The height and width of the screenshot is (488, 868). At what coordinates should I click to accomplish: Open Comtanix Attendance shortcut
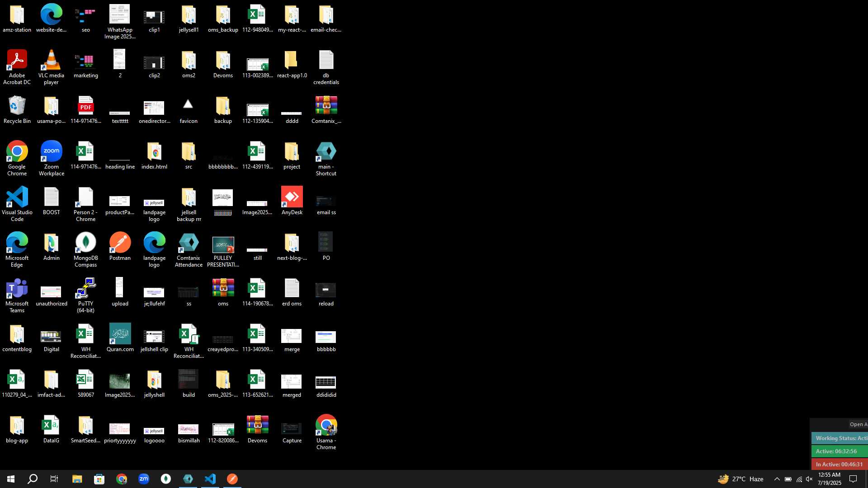pyautogui.click(x=189, y=249)
